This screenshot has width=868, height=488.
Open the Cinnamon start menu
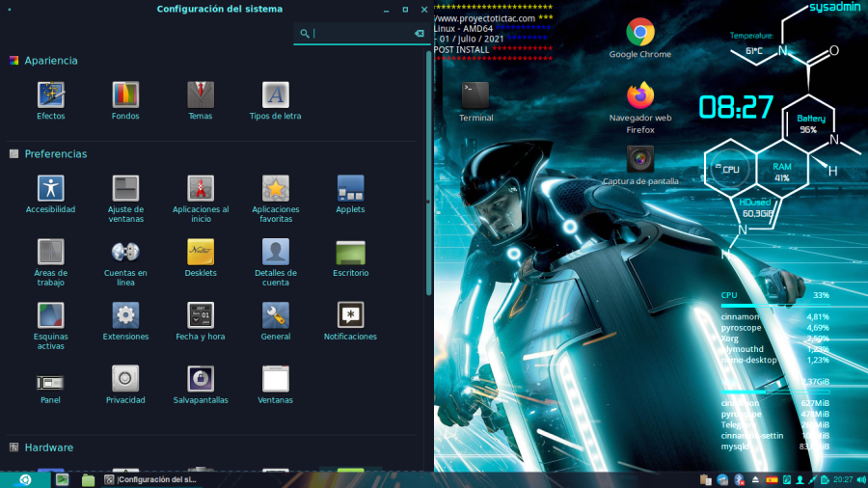[25, 479]
